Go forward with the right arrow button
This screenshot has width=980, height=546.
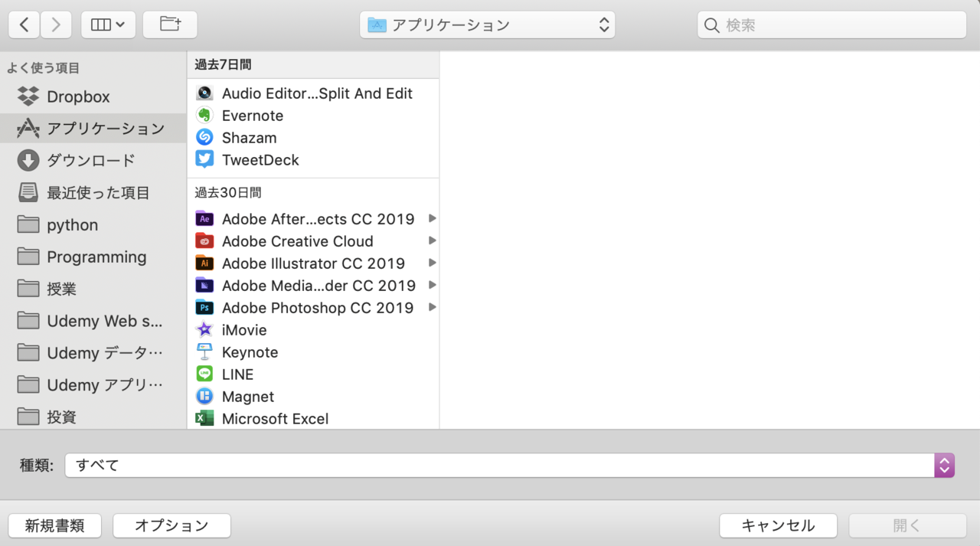tap(56, 25)
